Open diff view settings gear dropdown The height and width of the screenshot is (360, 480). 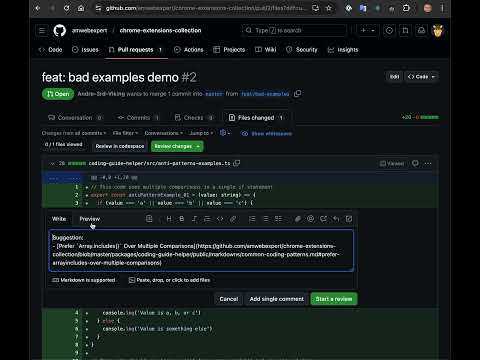pyautogui.click(x=225, y=133)
